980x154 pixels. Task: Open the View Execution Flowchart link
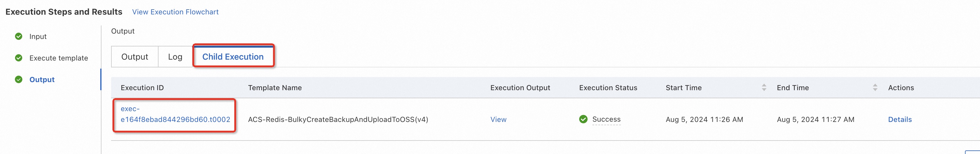coord(175,12)
